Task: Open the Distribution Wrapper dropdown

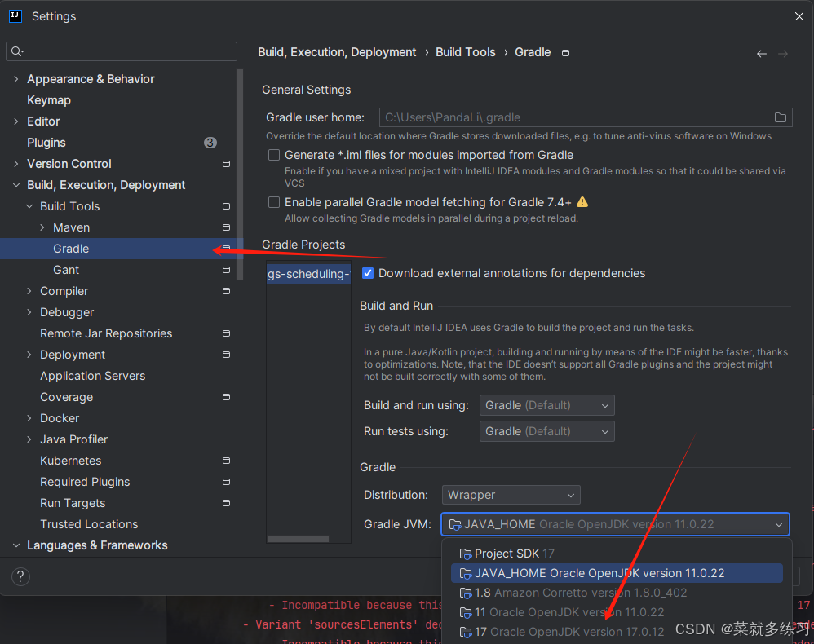Action: [511, 495]
